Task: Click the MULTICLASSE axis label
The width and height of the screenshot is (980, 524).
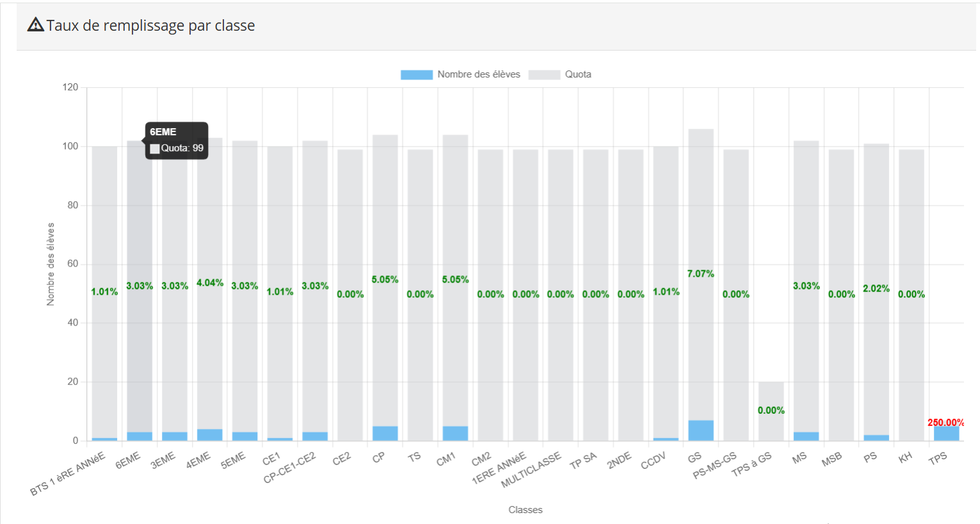Action: (x=531, y=470)
